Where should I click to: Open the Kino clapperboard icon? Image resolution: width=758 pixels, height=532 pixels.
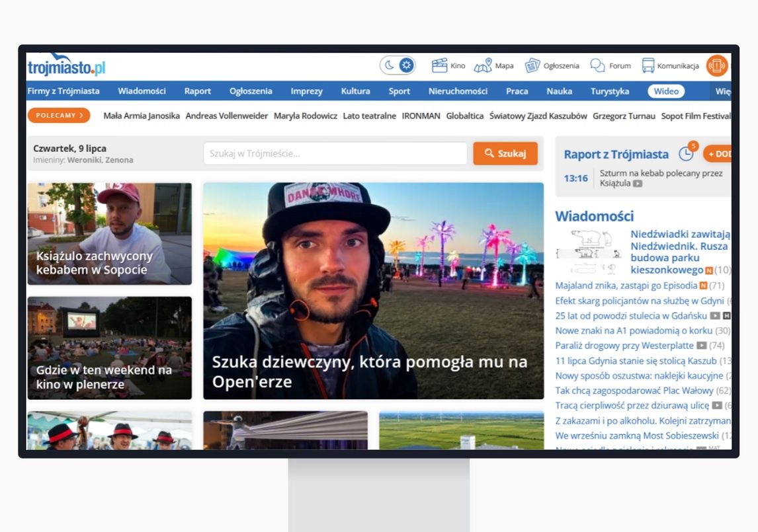click(439, 65)
